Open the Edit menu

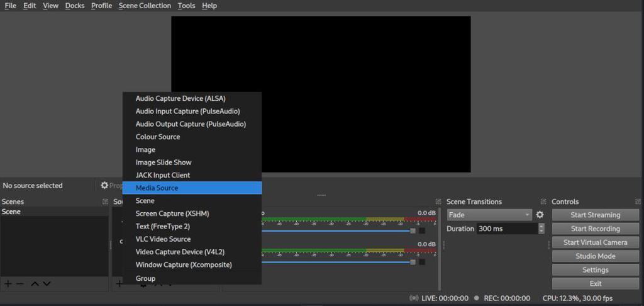[x=30, y=6]
